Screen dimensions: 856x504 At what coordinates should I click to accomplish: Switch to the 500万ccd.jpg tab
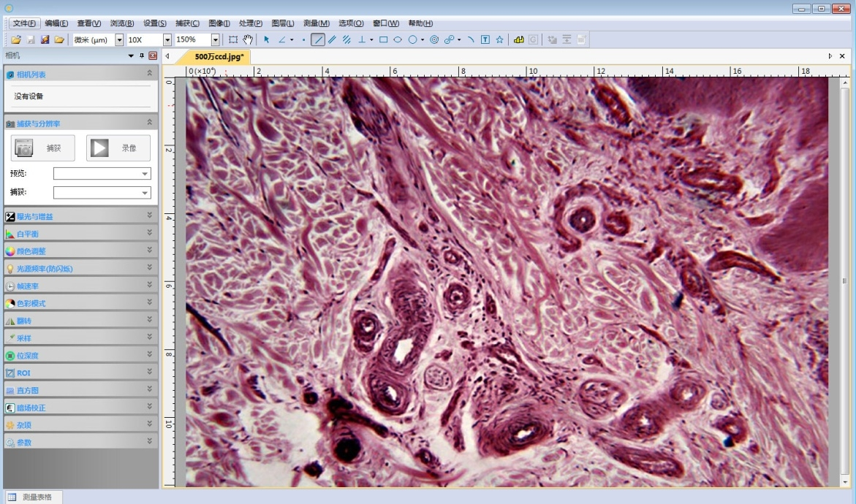click(x=219, y=56)
